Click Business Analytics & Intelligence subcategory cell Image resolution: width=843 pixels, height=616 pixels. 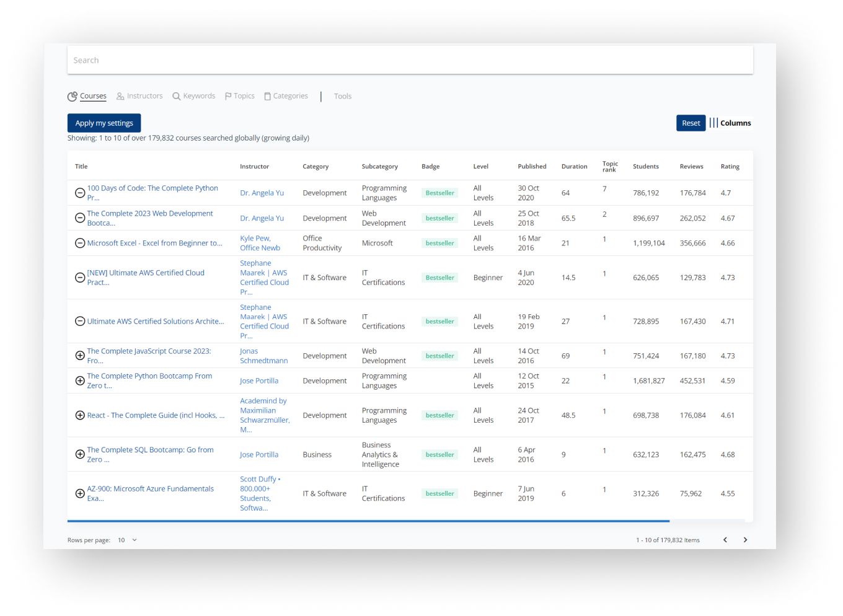pyautogui.click(x=380, y=454)
